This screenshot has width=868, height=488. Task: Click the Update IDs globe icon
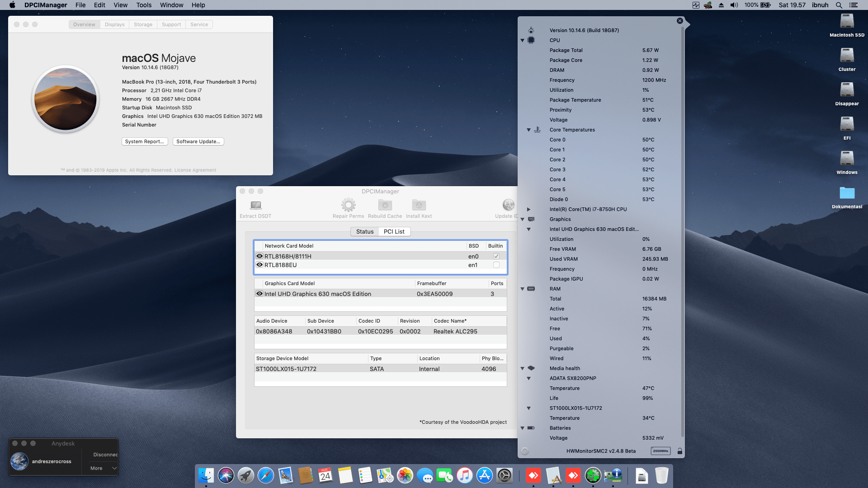pyautogui.click(x=509, y=205)
